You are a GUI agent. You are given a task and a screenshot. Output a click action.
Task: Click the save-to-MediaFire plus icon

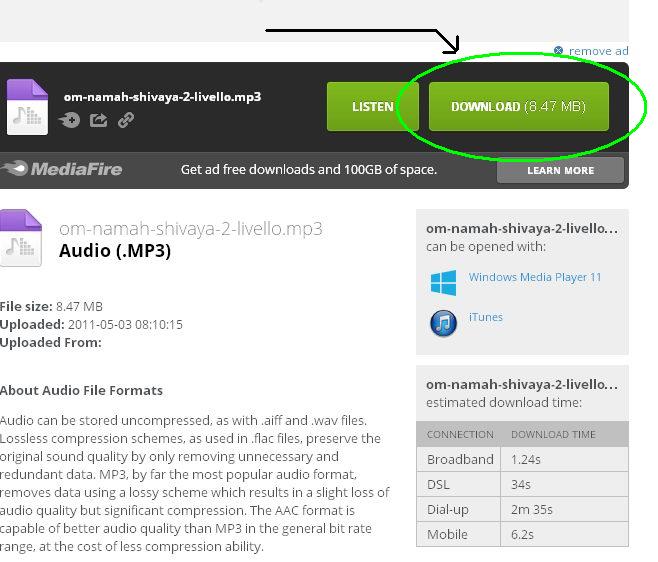[69, 120]
